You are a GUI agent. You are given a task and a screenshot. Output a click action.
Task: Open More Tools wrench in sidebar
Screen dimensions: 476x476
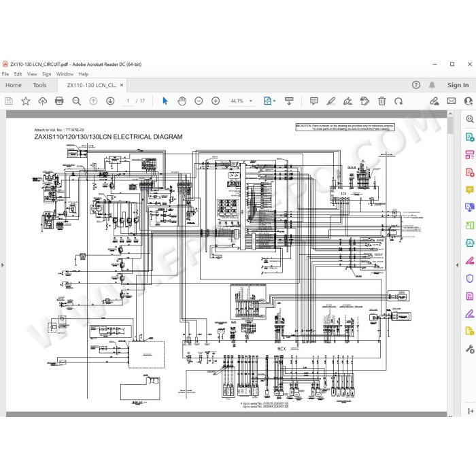click(x=470, y=349)
